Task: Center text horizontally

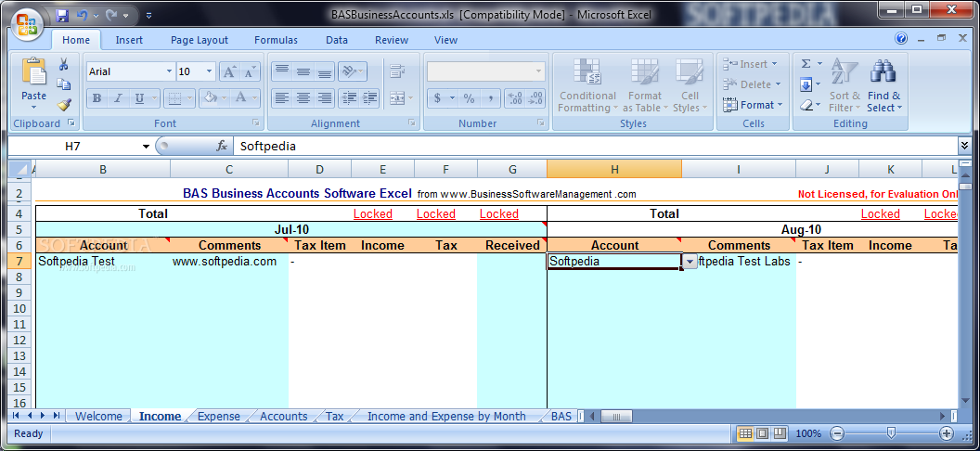Action: (303, 98)
